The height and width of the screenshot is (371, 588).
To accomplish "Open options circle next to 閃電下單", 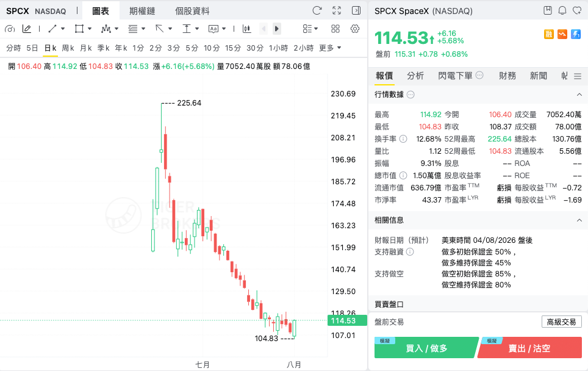I will [479, 76].
